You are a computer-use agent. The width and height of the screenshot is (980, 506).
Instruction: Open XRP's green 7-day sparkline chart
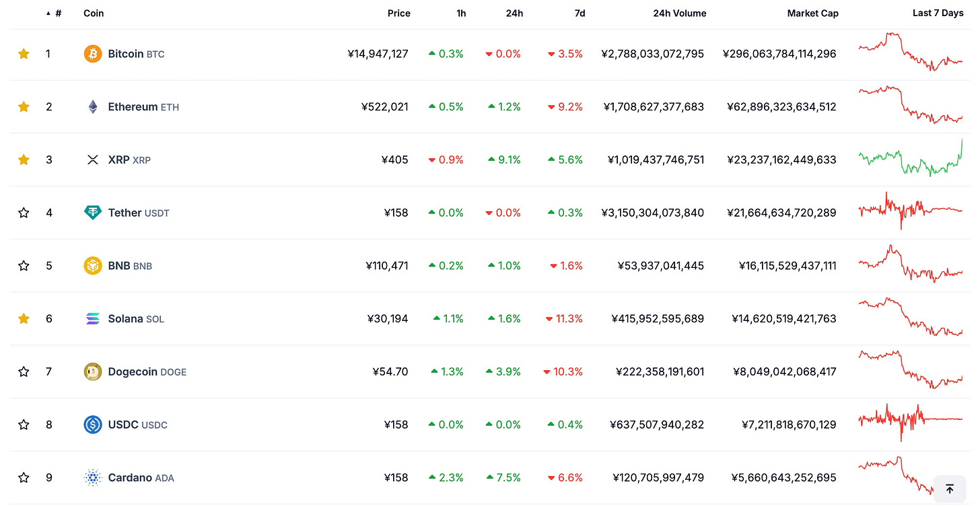[x=911, y=157]
